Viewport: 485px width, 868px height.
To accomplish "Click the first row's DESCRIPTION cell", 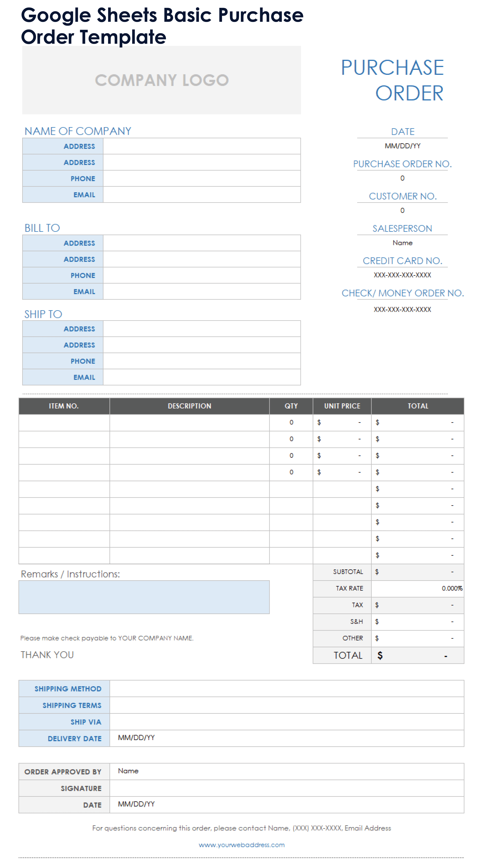I will pos(190,423).
